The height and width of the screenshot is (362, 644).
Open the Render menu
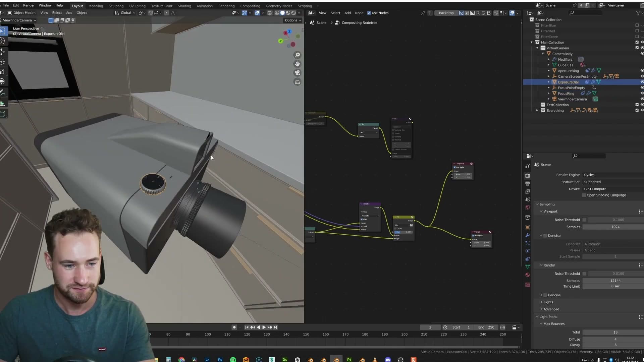pyautogui.click(x=29, y=6)
